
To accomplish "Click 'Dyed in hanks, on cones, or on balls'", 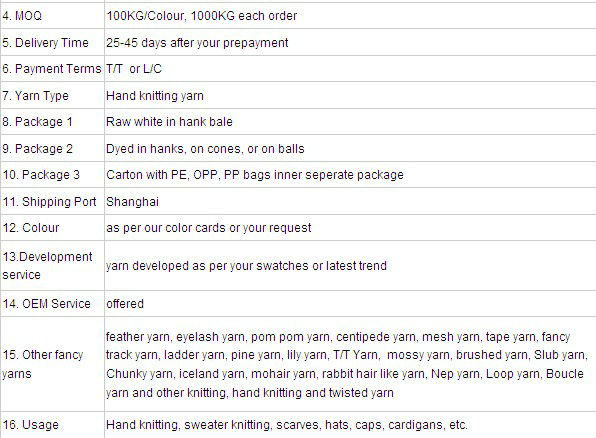I will (205, 149).
